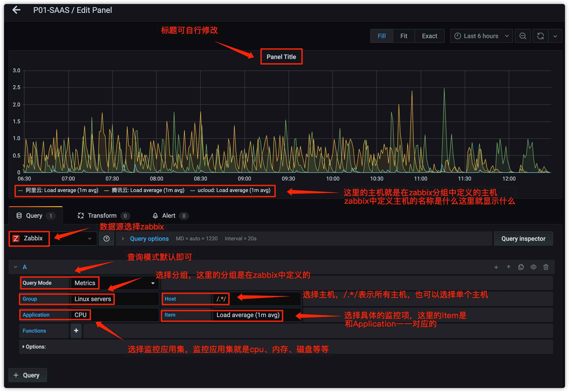
Task: Expand the Options section
Action: click(34, 347)
